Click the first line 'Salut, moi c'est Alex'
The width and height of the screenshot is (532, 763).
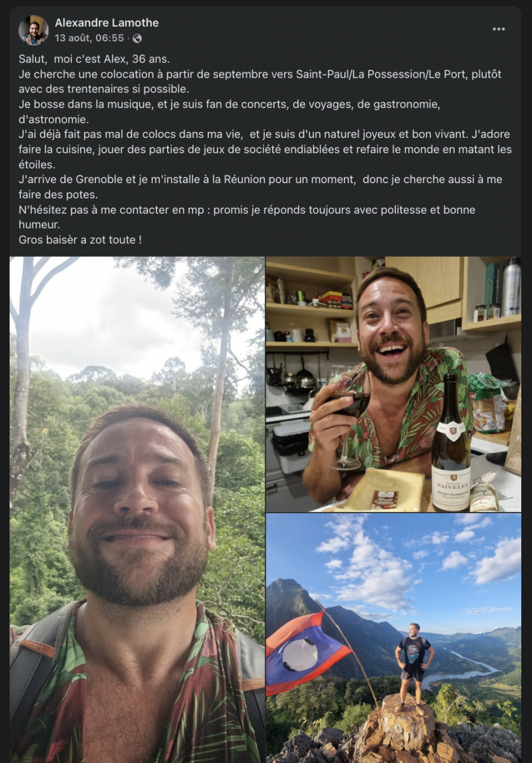pos(94,59)
